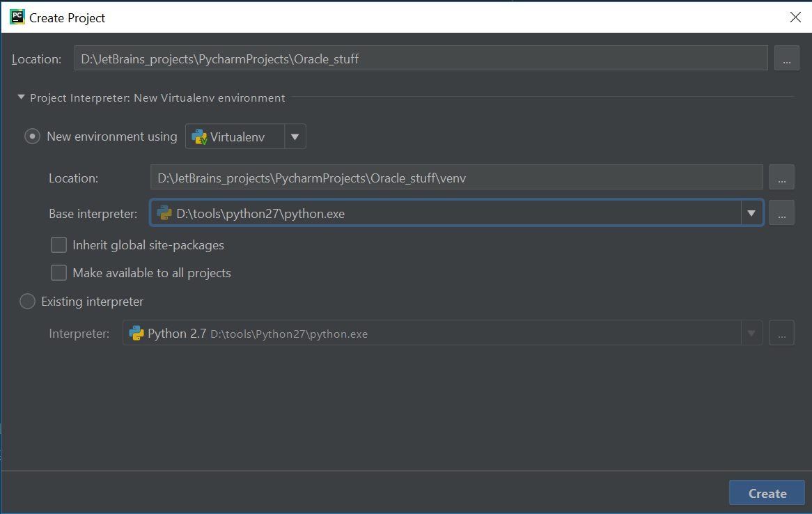Close the Create Project dialog
The height and width of the screenshot is (514, 812).
pos(795,17)
